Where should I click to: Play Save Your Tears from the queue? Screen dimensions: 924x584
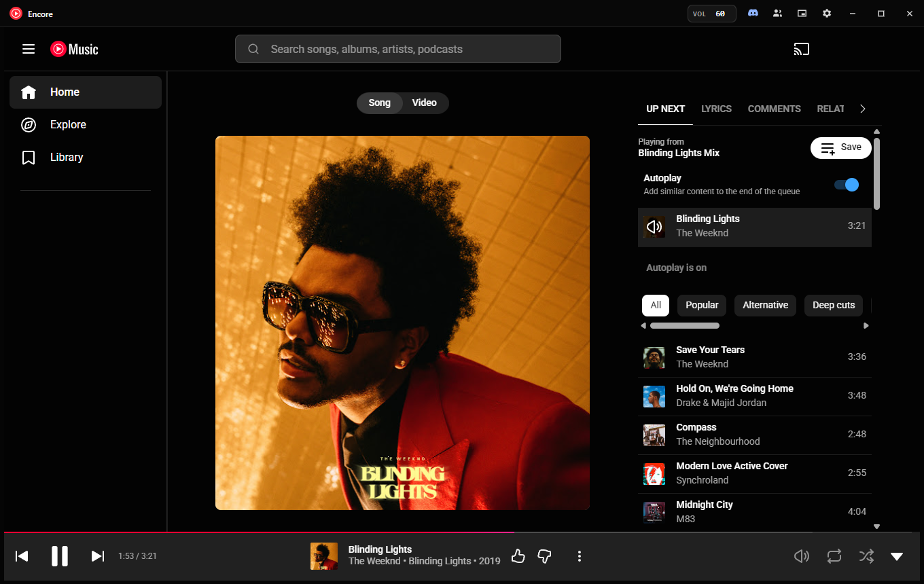coord(755,357)
